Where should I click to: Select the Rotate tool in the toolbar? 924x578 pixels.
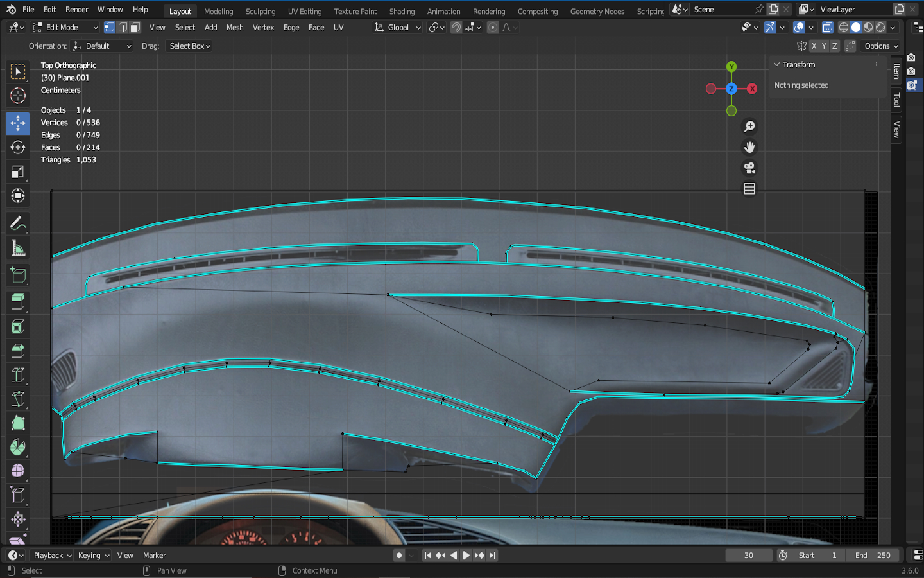(x=17, y=147)
